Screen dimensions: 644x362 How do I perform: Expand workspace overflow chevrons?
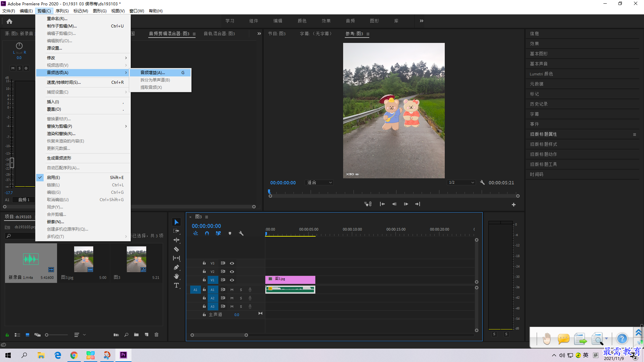(422, 21)
